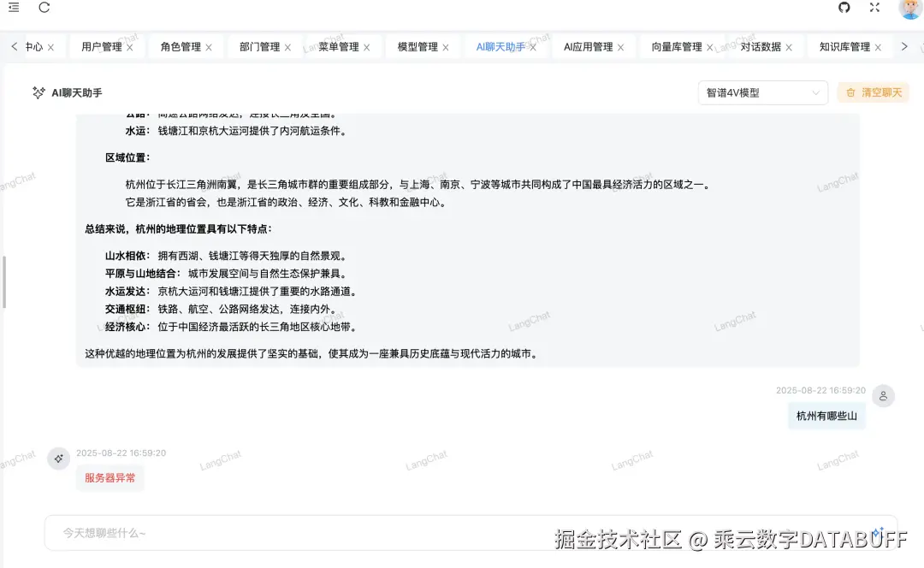924x568 pixels.
Task: Switch to the 模型管理 tab
Action: tap(417, 47)
